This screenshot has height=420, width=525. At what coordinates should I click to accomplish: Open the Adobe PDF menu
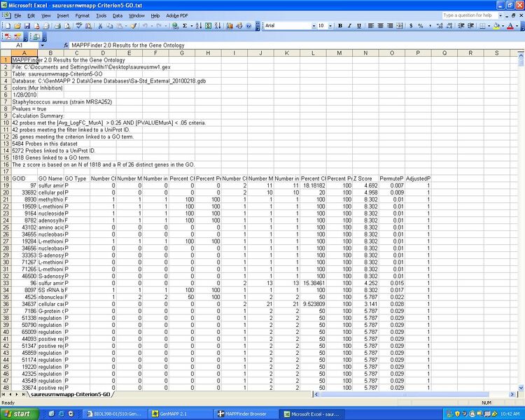click(x=176, y=15)
